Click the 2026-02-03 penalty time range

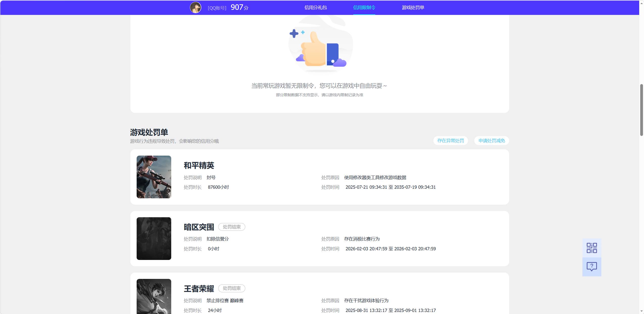click(x=390, y=249)
